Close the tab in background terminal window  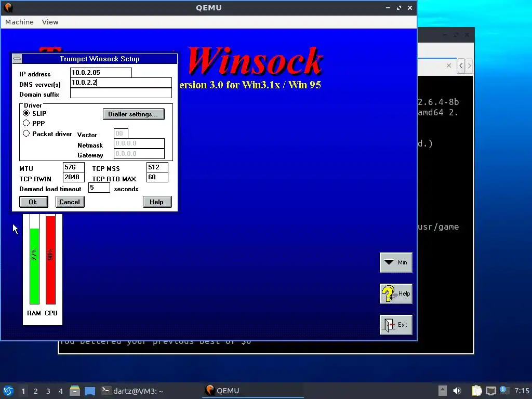(x=449, y=65)
